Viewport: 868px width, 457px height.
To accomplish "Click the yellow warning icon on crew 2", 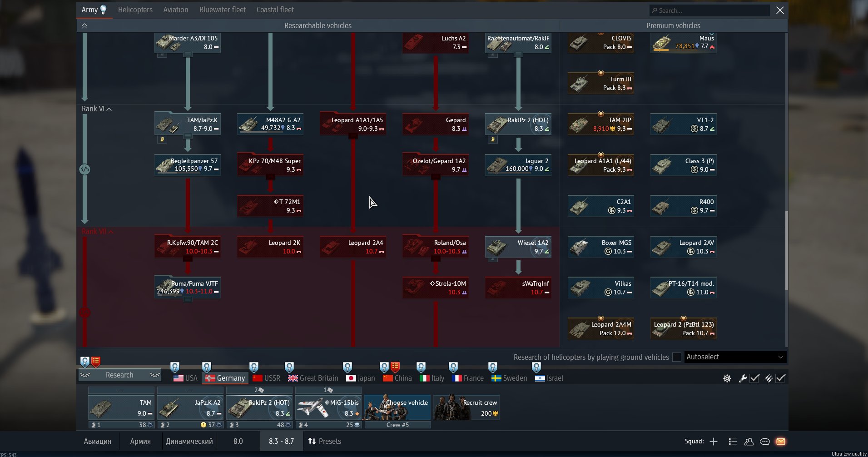I will (203, 425).
